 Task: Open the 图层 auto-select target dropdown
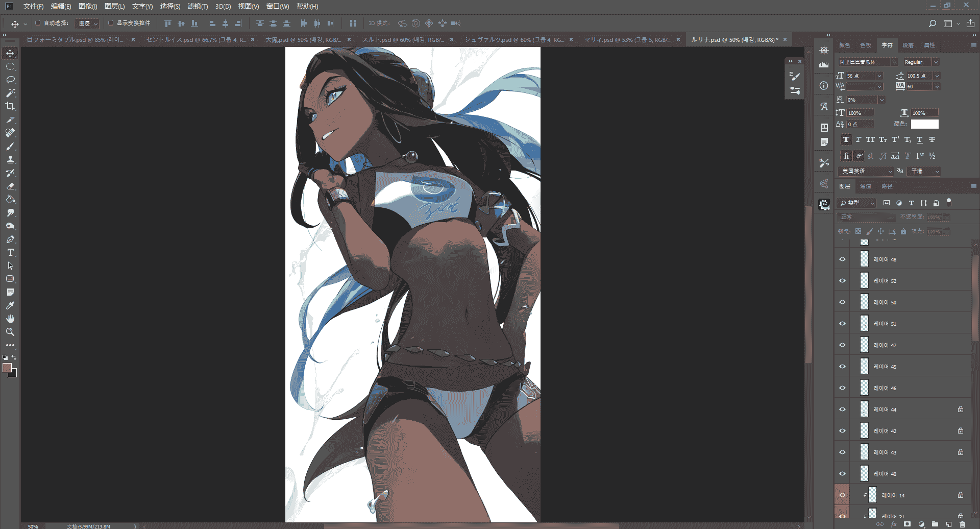point(87,23)
